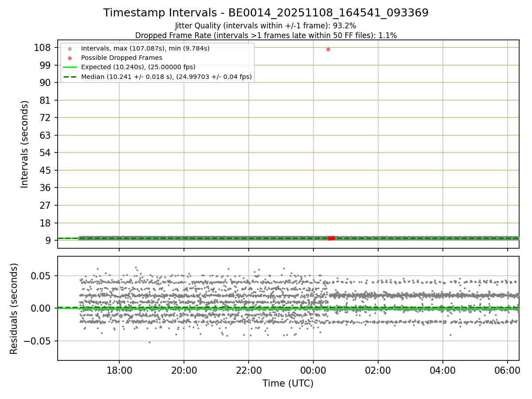This screenshot has width=532, height=399.
Task: Click the Dropped Frame Rate 1.1% subtitle
Action: pyautogui.click(x=266, y=35)
